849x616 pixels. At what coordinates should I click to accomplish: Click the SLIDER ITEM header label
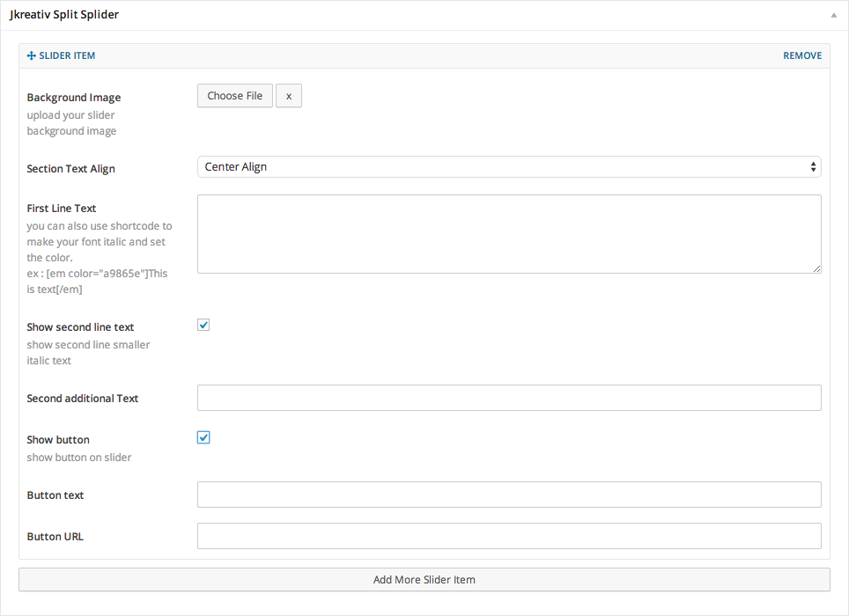click(67, 55)
